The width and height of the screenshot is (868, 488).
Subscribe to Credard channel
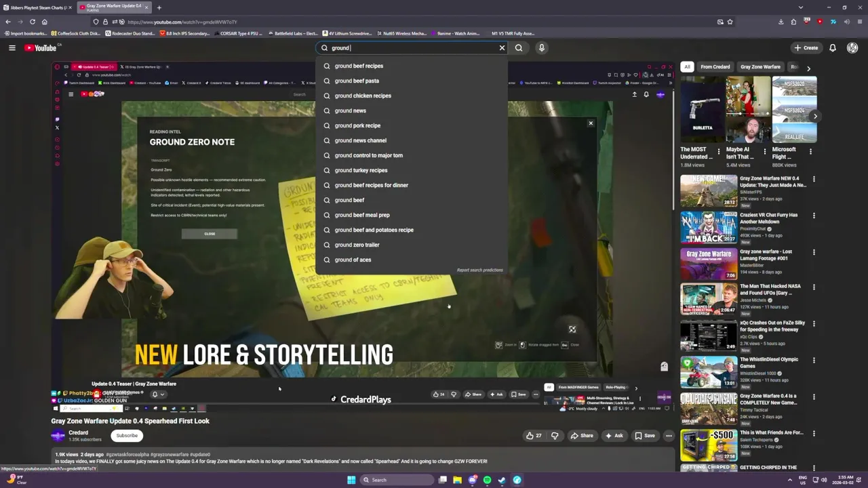coord(127,435)
